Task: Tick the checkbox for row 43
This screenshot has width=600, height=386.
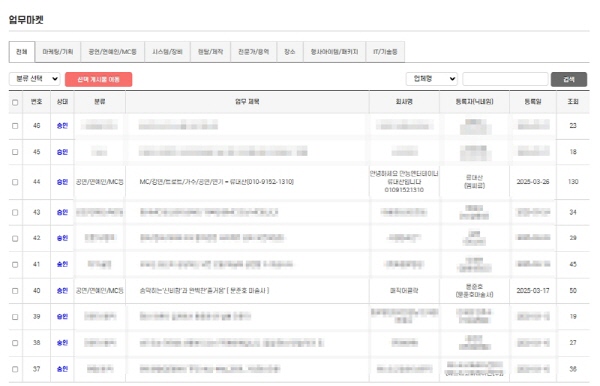Action: [x=15, y=212]
